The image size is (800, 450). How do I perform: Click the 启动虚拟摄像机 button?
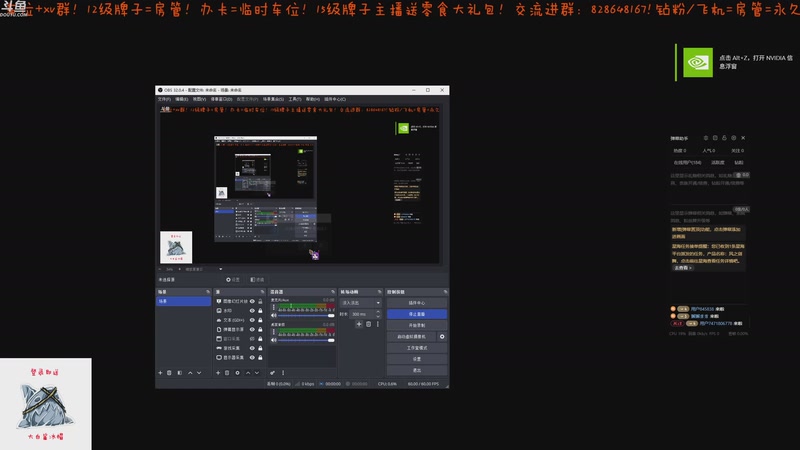(411, 337)
